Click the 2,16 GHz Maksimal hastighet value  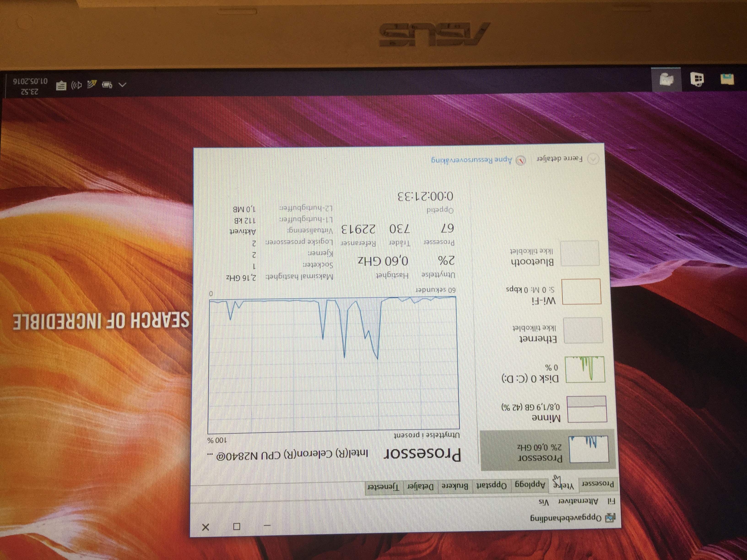coord(241,278)
